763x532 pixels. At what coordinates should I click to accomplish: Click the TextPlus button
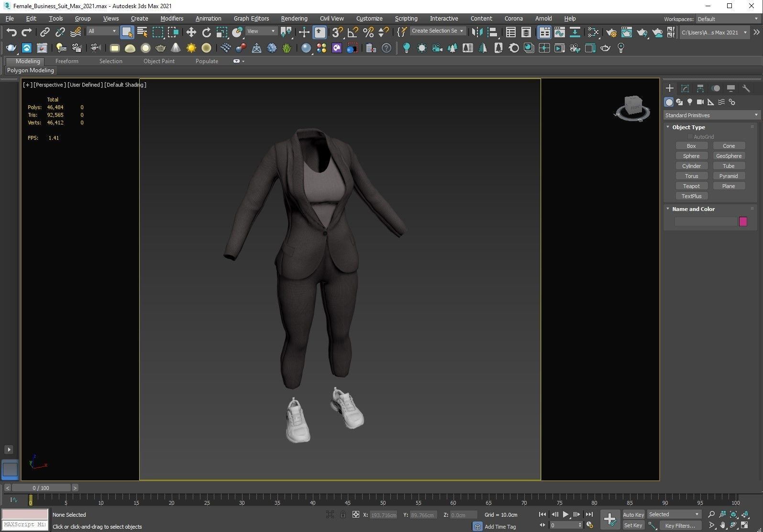[x=691, y=196]
